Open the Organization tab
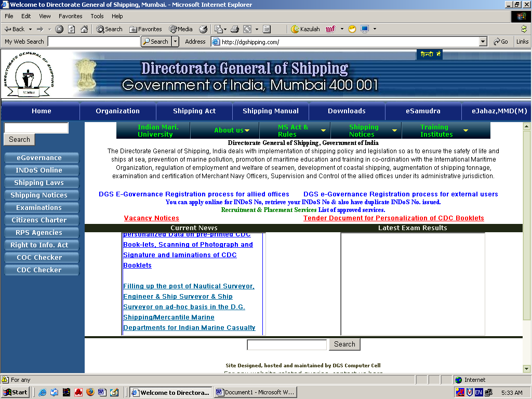This screenshot has width=532, height=399. [x=118, y=111]
